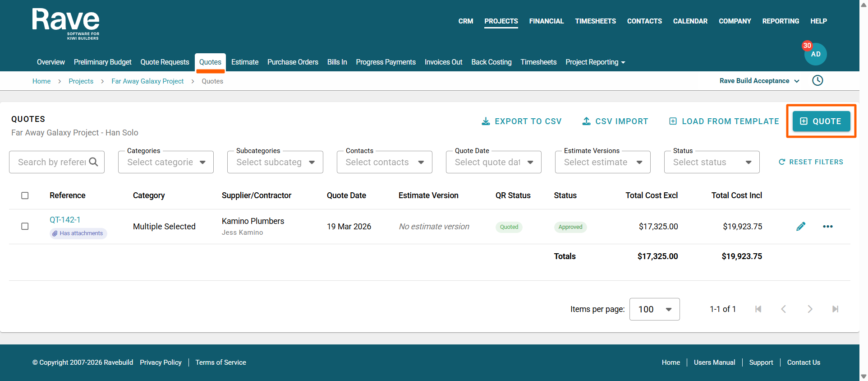Click the Search by reference input field
The image size is (868, 381).
(52, 162)
